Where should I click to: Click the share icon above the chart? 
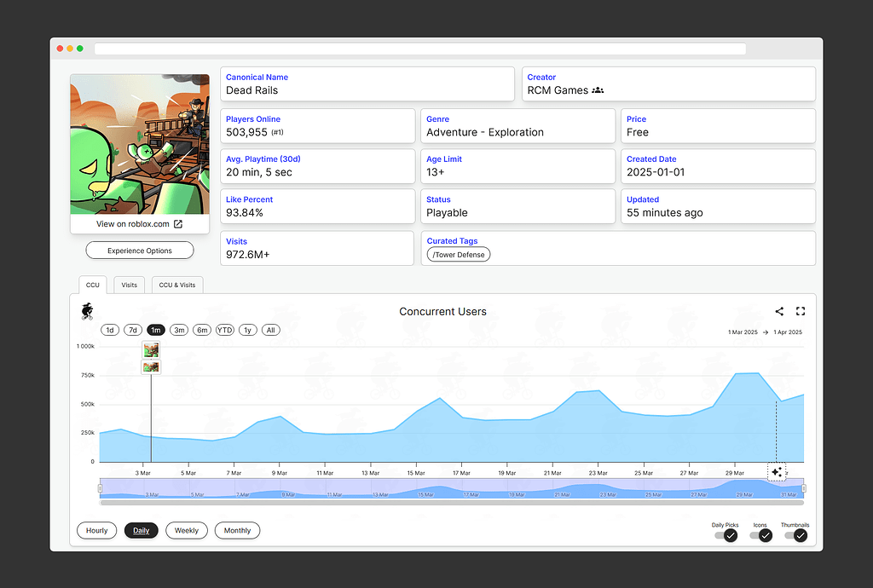pos(778,311)
